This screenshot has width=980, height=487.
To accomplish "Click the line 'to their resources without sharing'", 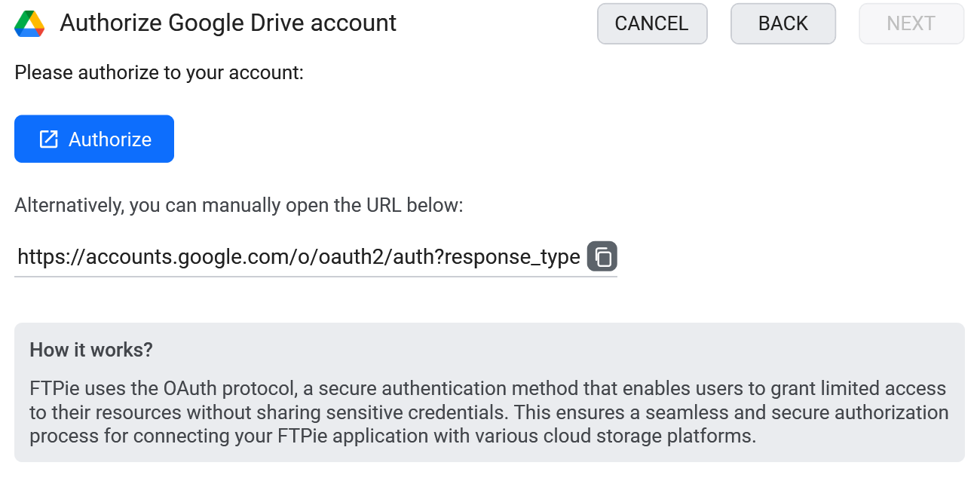I will 489,412.
